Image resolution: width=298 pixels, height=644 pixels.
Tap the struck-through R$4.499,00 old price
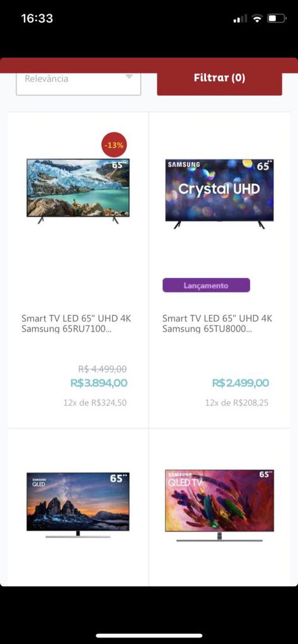[103, 369]
